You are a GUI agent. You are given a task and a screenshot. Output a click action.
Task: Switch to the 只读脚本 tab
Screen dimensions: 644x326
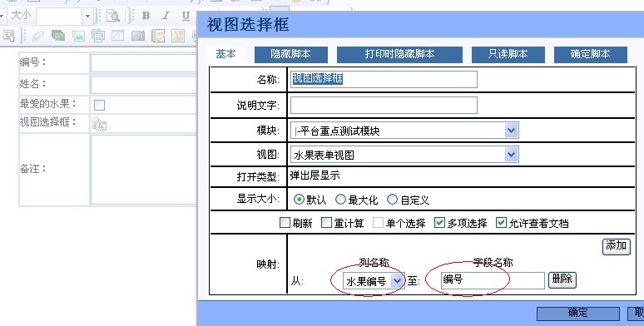pos(508,54)
